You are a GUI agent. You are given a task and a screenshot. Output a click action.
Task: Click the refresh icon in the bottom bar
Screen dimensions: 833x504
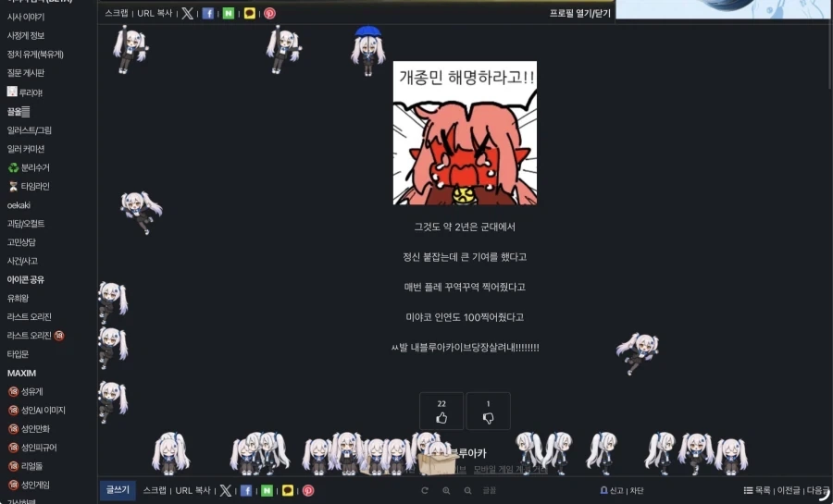click(425, 491)
